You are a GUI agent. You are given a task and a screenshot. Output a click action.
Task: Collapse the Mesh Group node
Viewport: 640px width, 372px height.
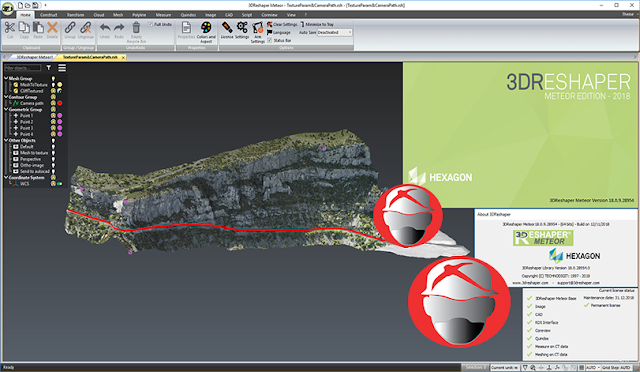click(6, 78)
